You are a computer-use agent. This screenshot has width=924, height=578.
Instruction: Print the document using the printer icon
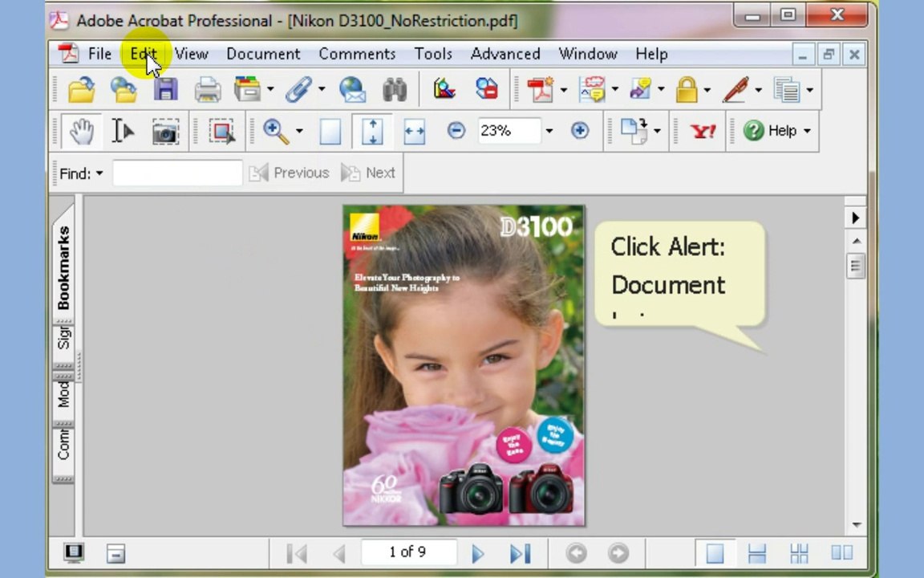click(x=208, y=90)
